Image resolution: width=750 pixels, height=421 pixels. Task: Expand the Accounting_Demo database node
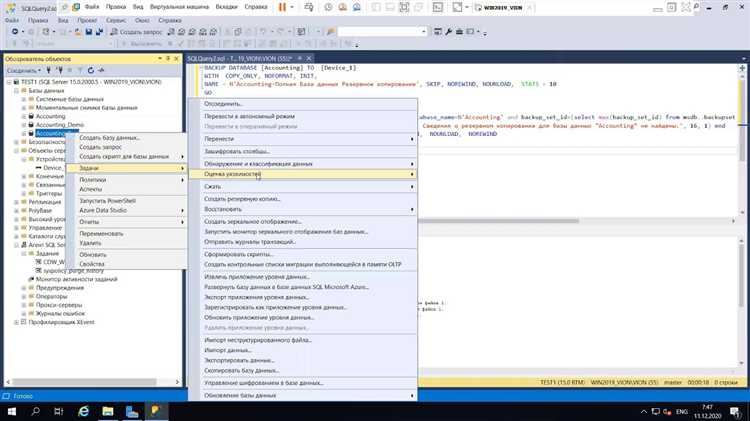coord(24,124)
